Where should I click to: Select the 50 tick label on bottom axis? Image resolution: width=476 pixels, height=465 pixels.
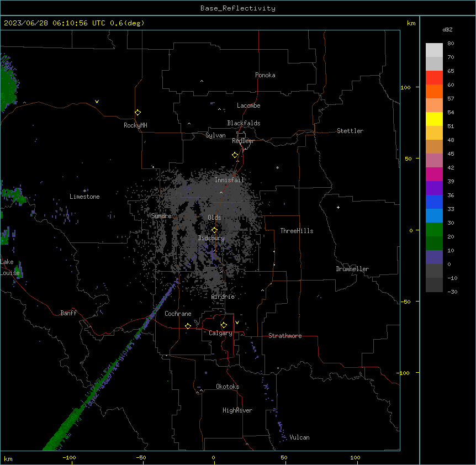284,457
